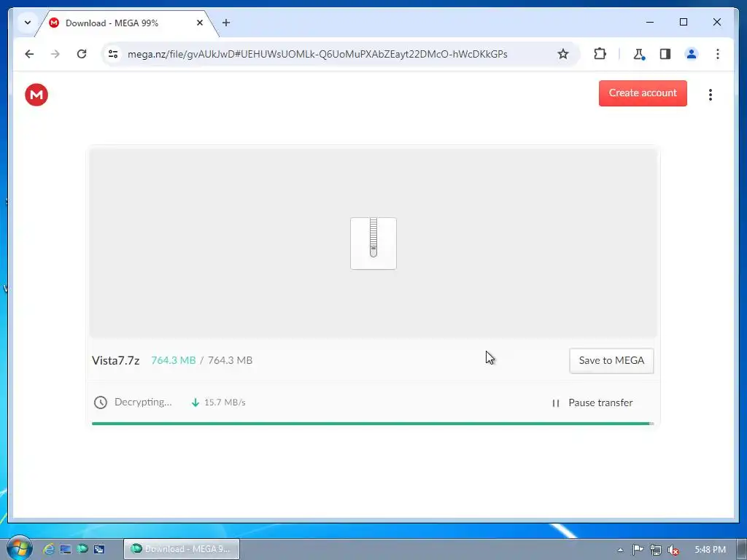Image resolution: width=747 pixels, height=560 pixels.
Task: Click the MEGA logo icon
Action: [36, 94]
